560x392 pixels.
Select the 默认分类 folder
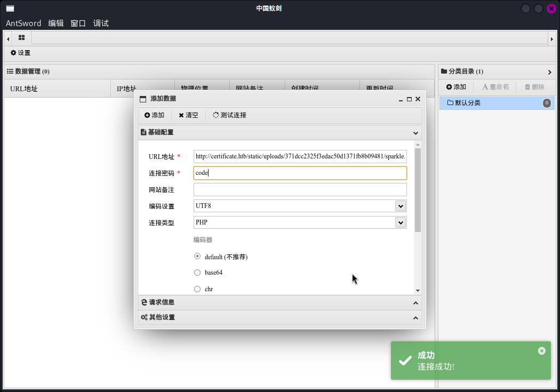[x=497, y=103]
